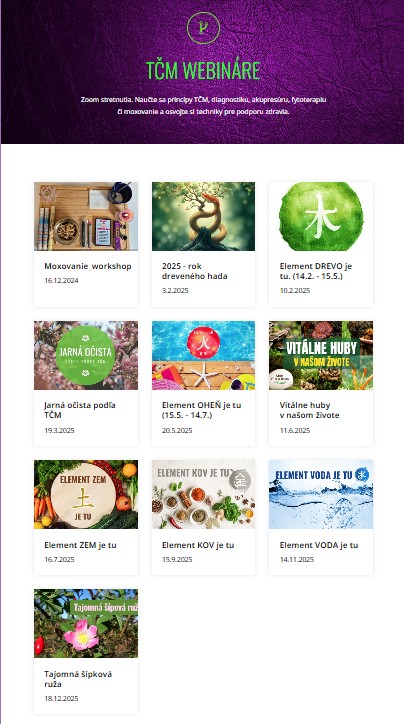Image resolution: width=404 pixels, height=724 pixels.
Task: Open the Moxovanie_workshop title link
Action: pos(88,266)
